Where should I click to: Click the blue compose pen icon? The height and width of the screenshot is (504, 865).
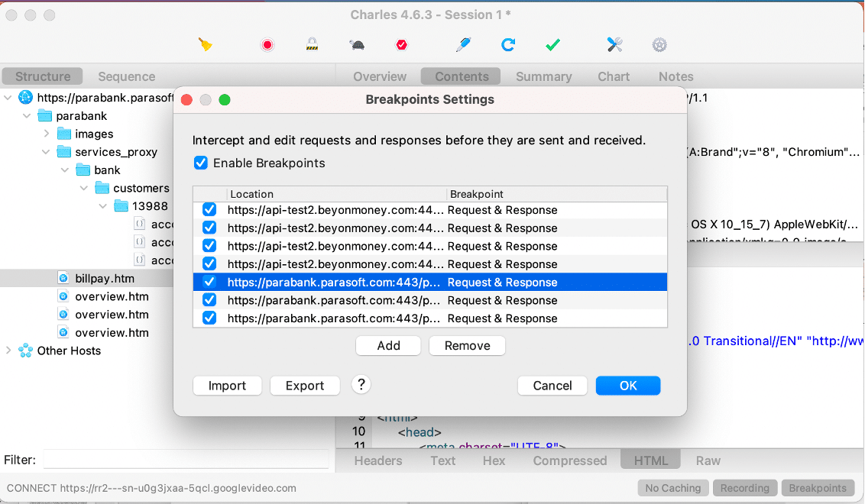tap(463, 45)
